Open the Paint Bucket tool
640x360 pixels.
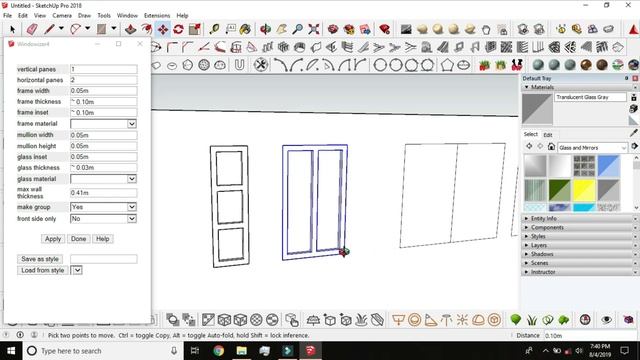pos(245,29)
